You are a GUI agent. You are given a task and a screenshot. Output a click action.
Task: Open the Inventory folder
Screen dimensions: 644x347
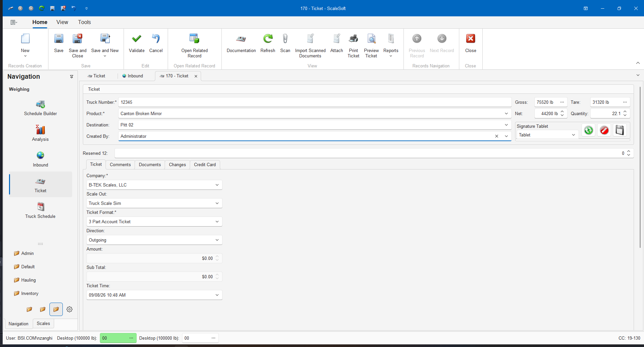26,294
